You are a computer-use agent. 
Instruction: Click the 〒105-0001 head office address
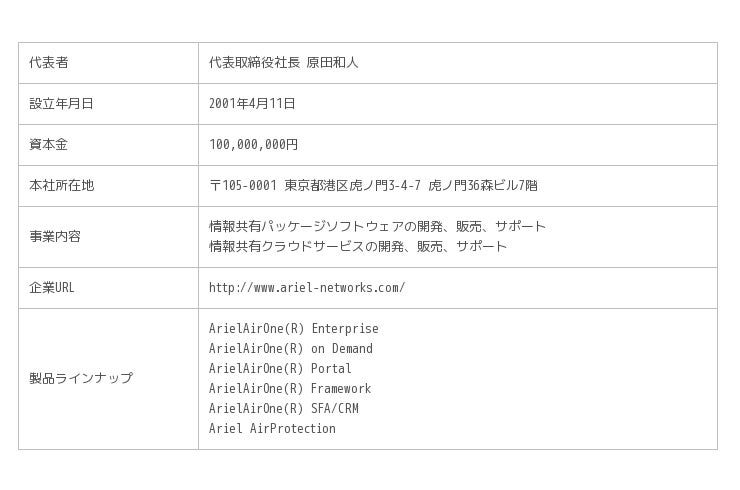373,186
